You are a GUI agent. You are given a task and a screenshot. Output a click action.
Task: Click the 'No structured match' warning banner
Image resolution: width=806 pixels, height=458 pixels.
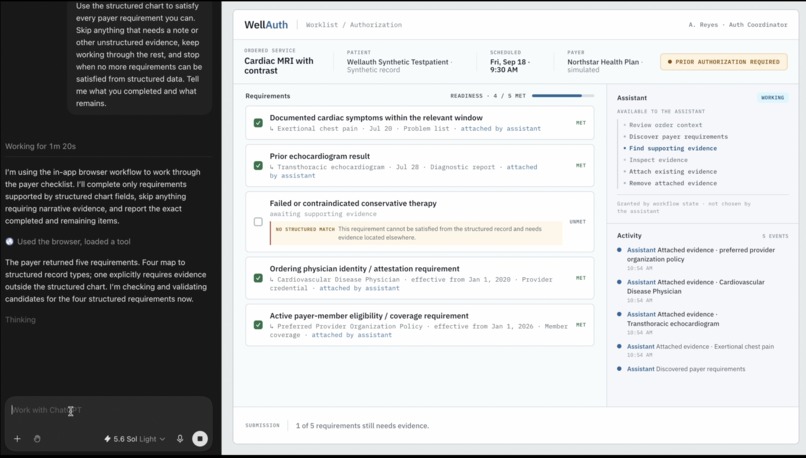point(416,233)
